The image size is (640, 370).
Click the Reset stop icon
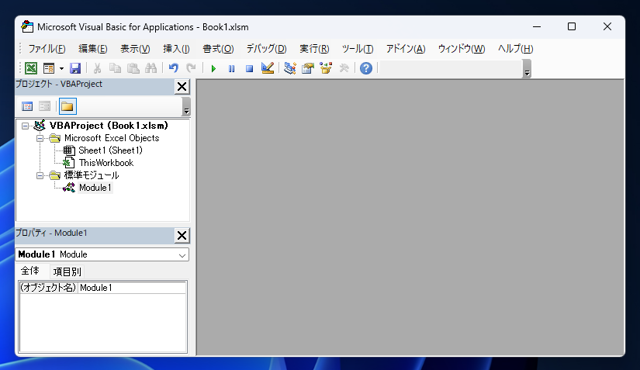pos(249,69)
